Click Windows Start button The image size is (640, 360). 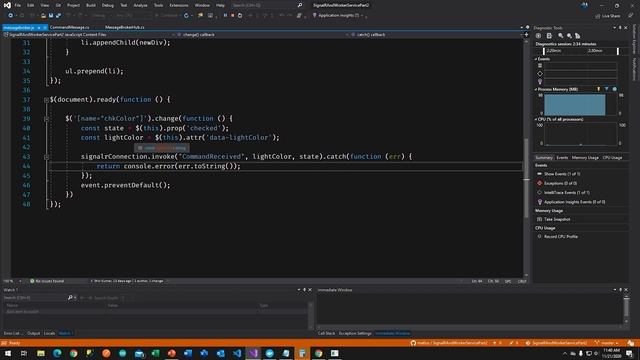[8, 353]
